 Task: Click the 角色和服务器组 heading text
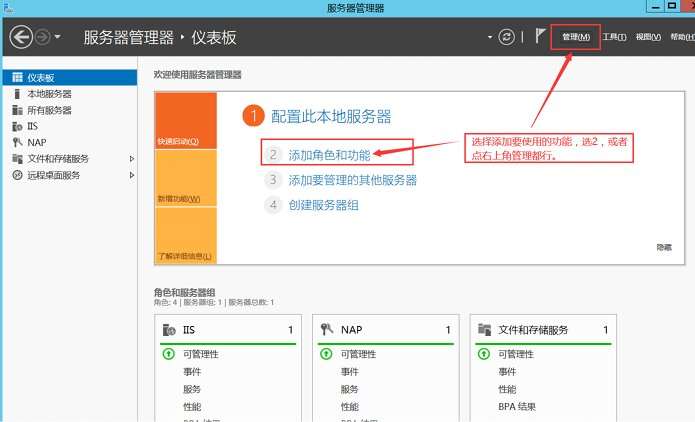[184, 292]
